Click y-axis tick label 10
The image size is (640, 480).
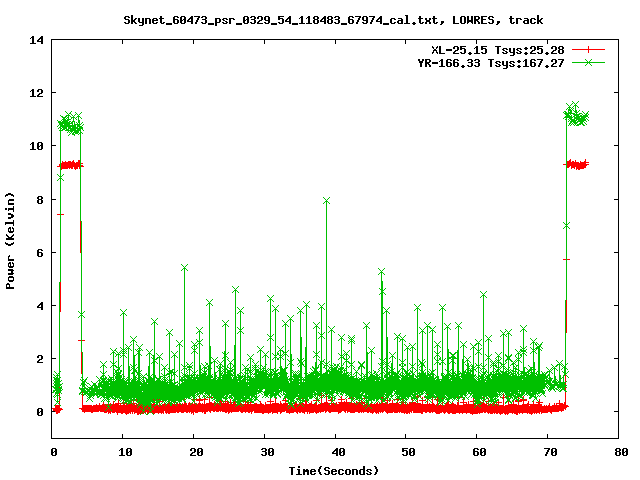[x=36, y=146]
